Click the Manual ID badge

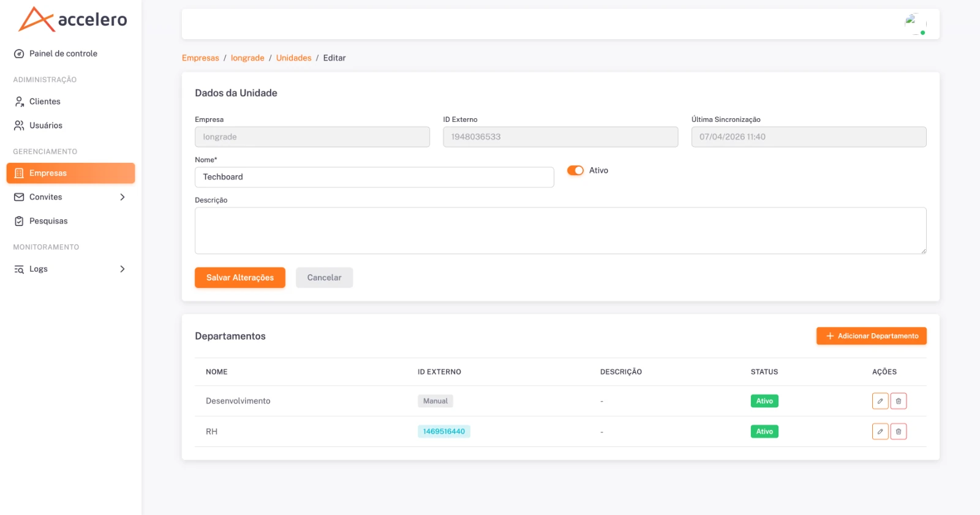pos(435,401)
